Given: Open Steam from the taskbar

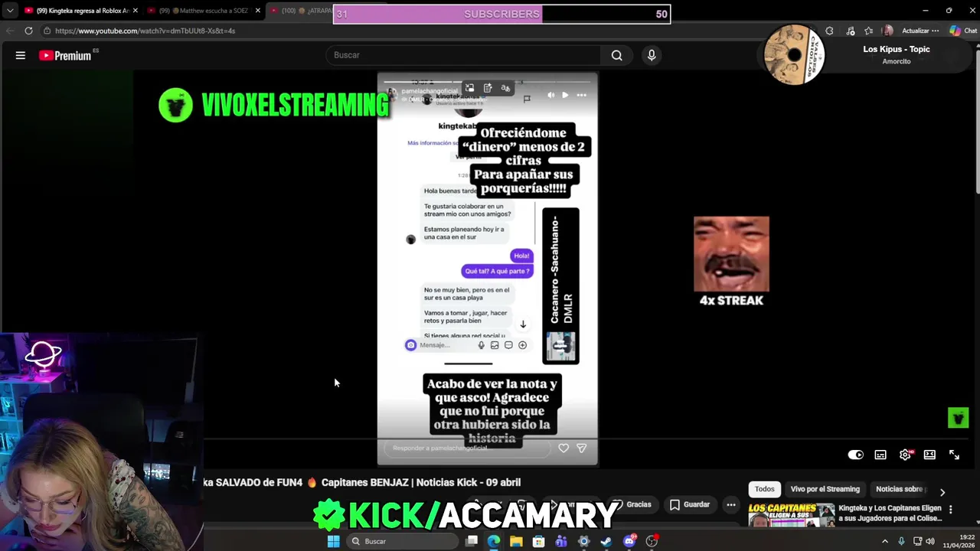Looking at the screenshot, I should click(606, 541).
